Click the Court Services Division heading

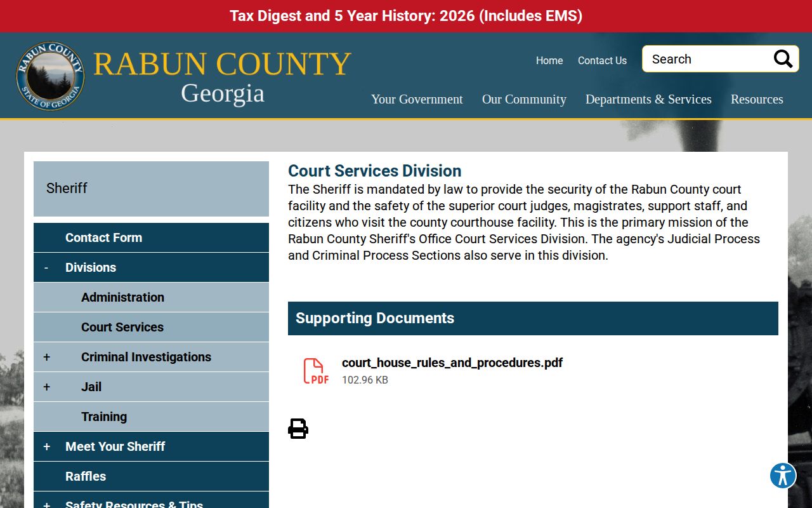point(375,171)
